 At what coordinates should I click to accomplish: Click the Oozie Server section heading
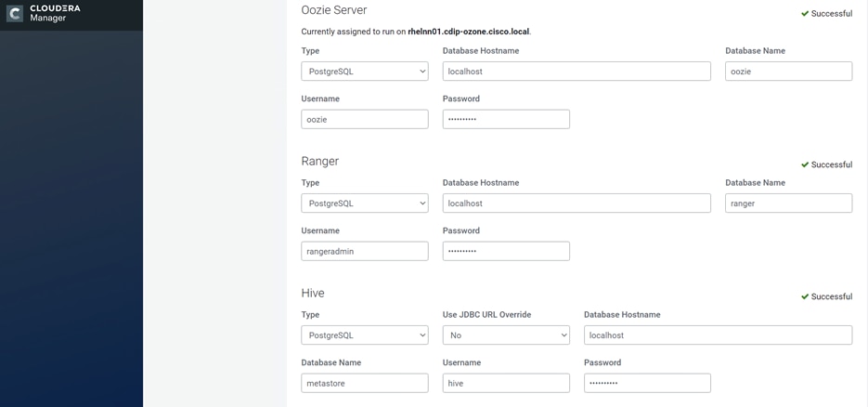(x=334, y=10)
